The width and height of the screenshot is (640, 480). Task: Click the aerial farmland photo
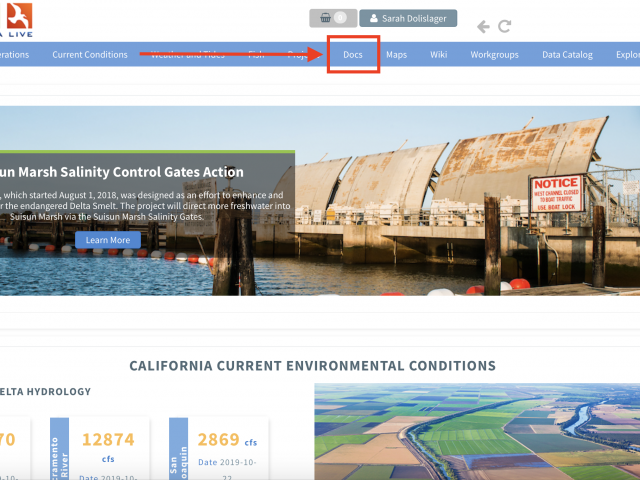(477, 431)
